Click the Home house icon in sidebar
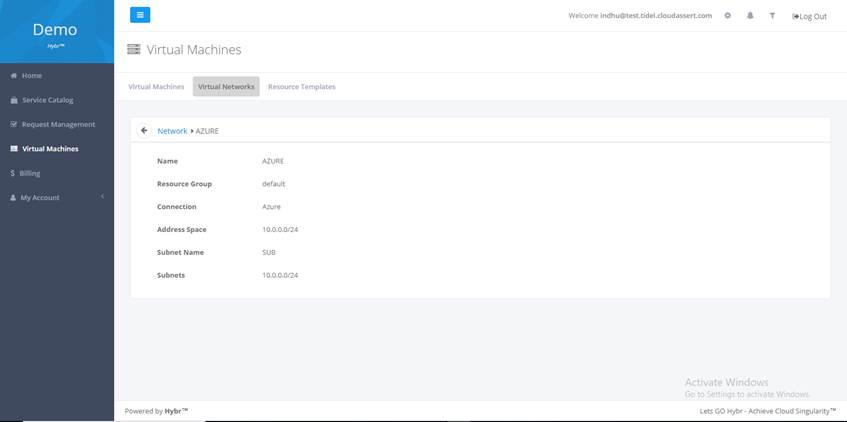847x422 pixels. [x=13, y=76]
